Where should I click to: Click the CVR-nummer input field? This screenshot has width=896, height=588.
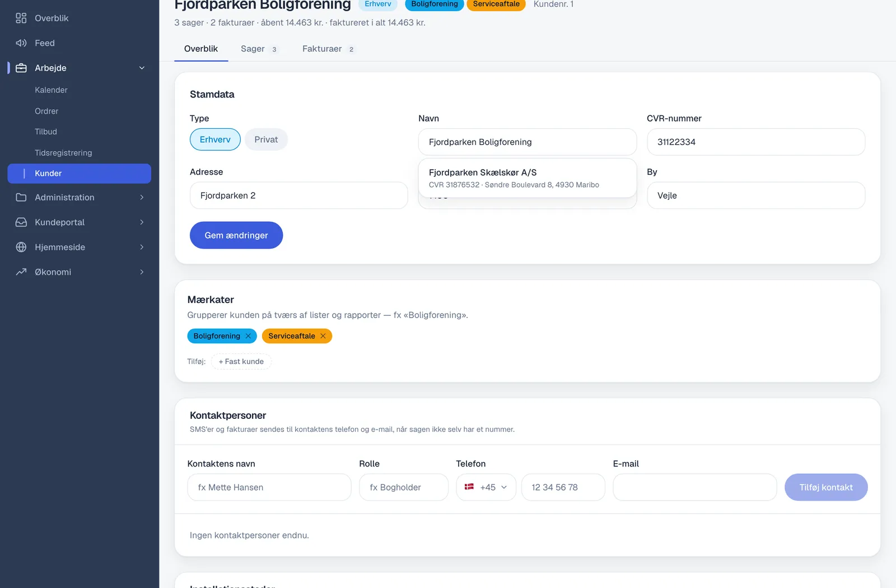(x=756, y=142)
